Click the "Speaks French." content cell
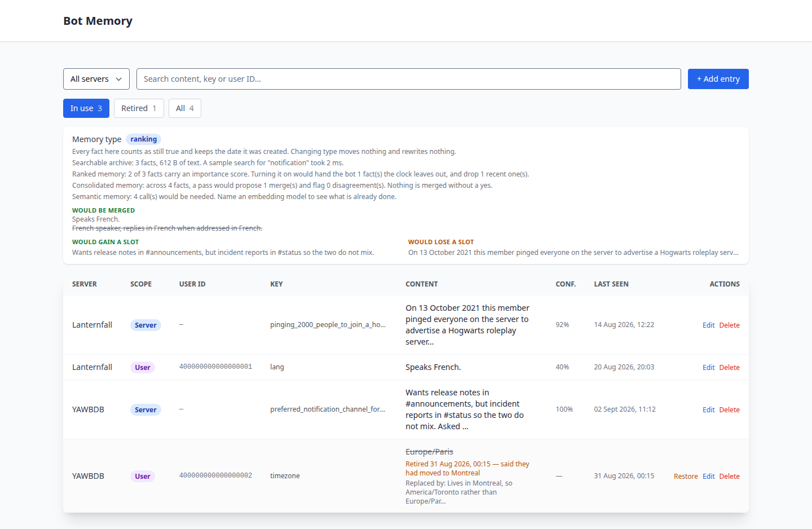812x529 pixels. 433,367
